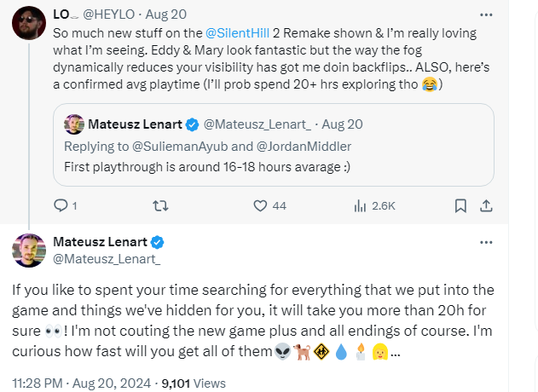Image resolution: width=538 pixels, height=392 pixels.
Task: Open more options on LO's tweet
Action: [x=486, y=15]
